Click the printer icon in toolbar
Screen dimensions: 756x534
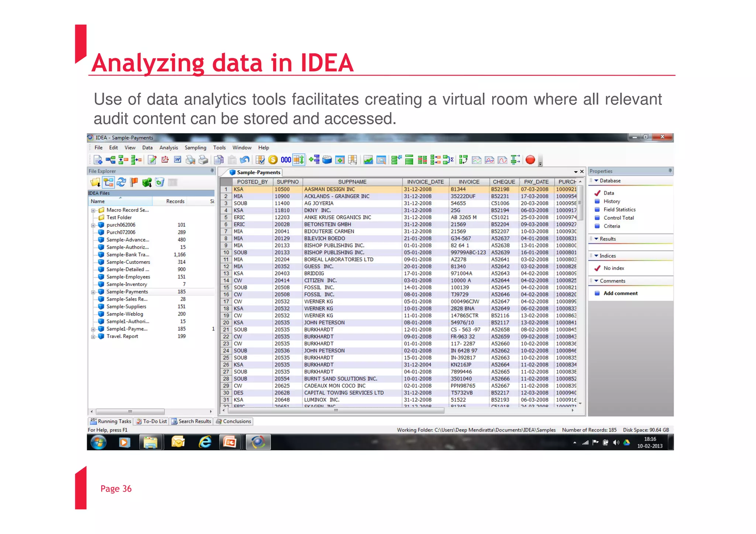pos(203,160)
